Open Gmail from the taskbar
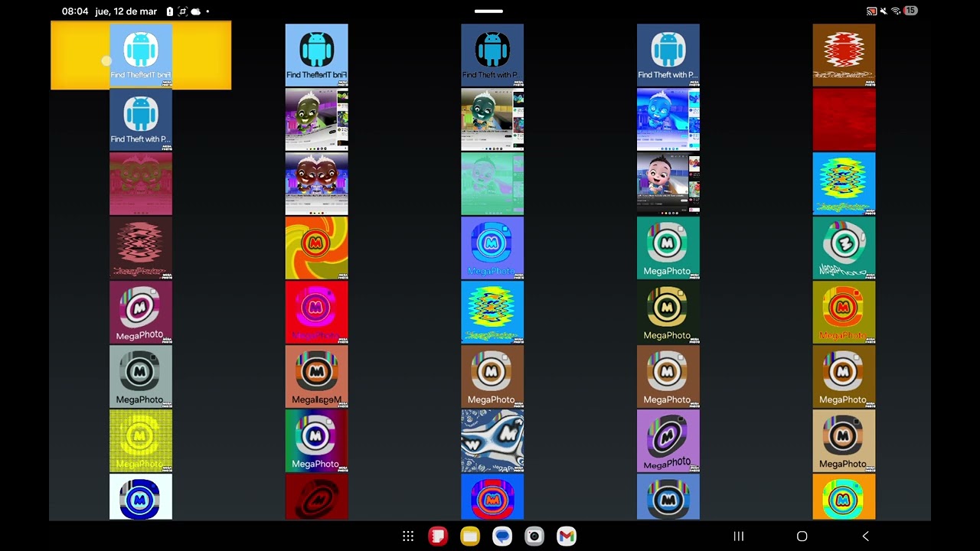The image size is (980, 551). [567, 536]
